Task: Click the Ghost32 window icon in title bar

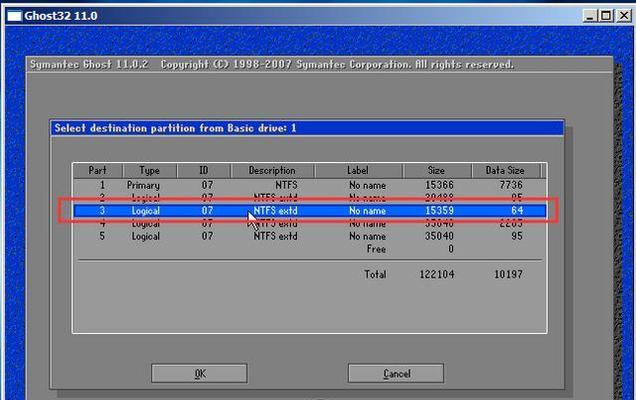Action: pos(14,16)
